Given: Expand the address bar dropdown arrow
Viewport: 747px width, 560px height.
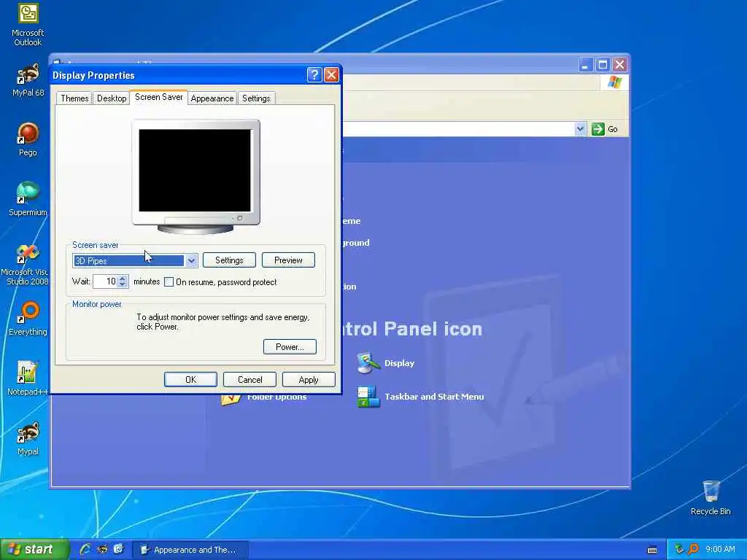Looking at the screenshot, I should [x=580, y=129].
